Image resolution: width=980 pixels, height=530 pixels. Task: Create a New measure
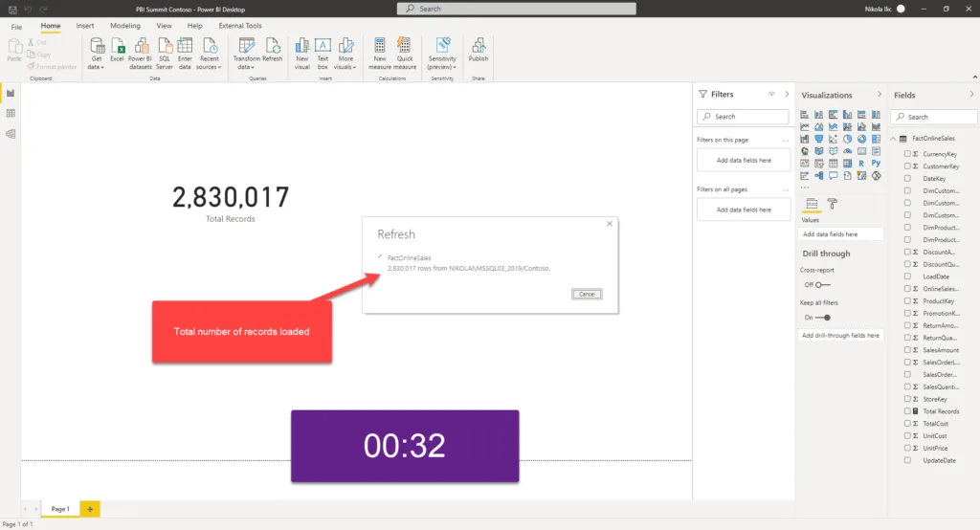point(379,54)
